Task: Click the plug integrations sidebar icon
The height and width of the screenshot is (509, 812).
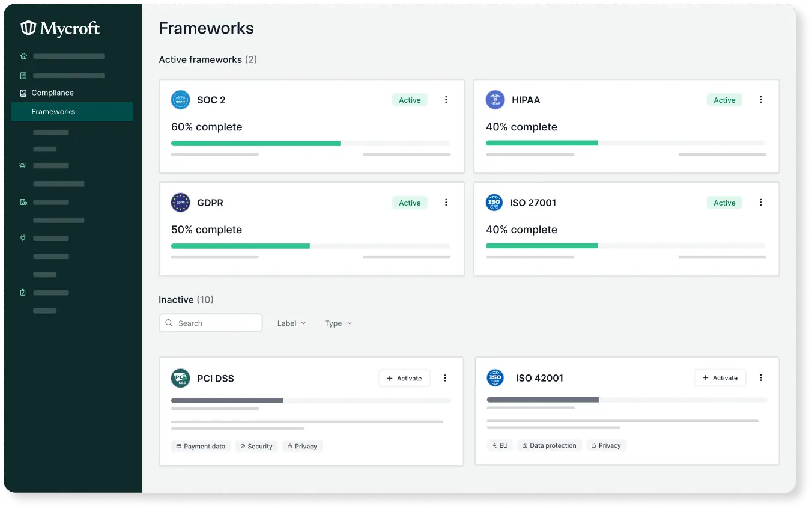Action: (23, 238)
